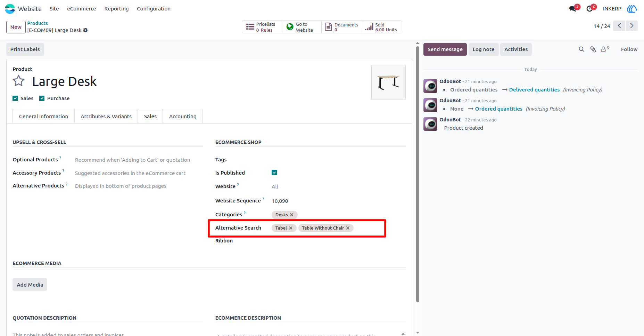Click the Alternative Products input field
This screenshot has height=336, width=644.
pyautogui.click(x=139, y=186)
